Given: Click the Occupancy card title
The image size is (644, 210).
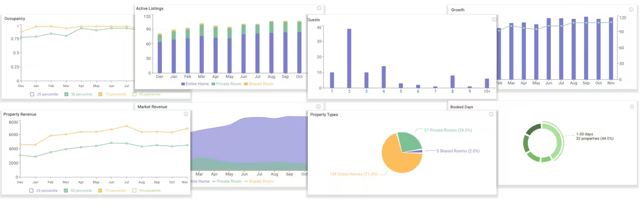Looking at the screenshot, I should pos(15,18).
